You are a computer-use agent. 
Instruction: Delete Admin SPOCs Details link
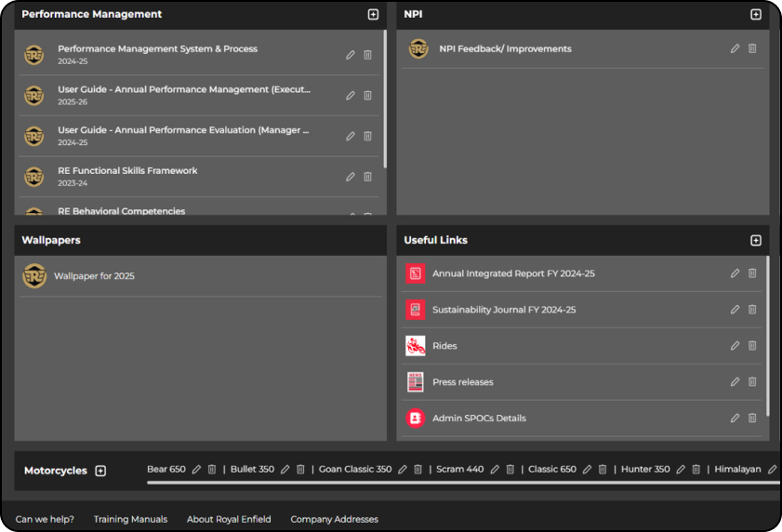point(752,419)
